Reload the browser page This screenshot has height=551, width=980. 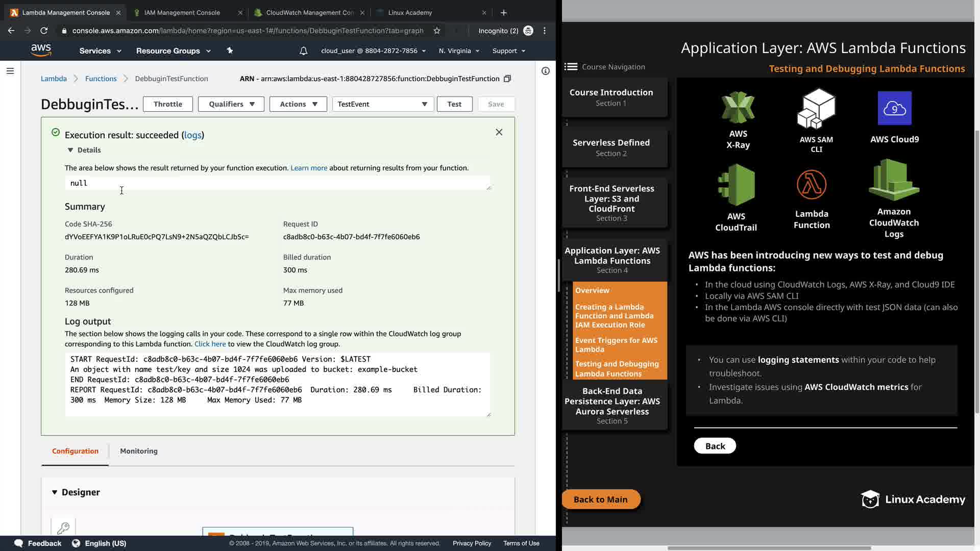(x=44, y=31)
